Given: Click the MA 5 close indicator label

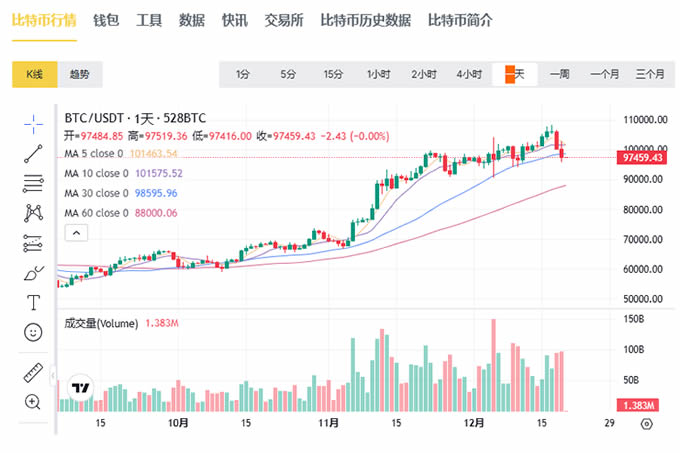Looking at the screenshot, I should (93, 154).
